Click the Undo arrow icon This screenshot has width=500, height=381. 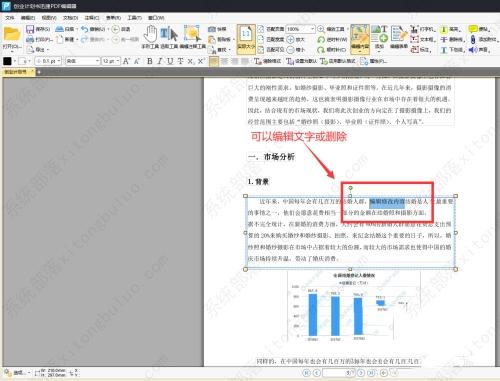(x=85, y=29)
